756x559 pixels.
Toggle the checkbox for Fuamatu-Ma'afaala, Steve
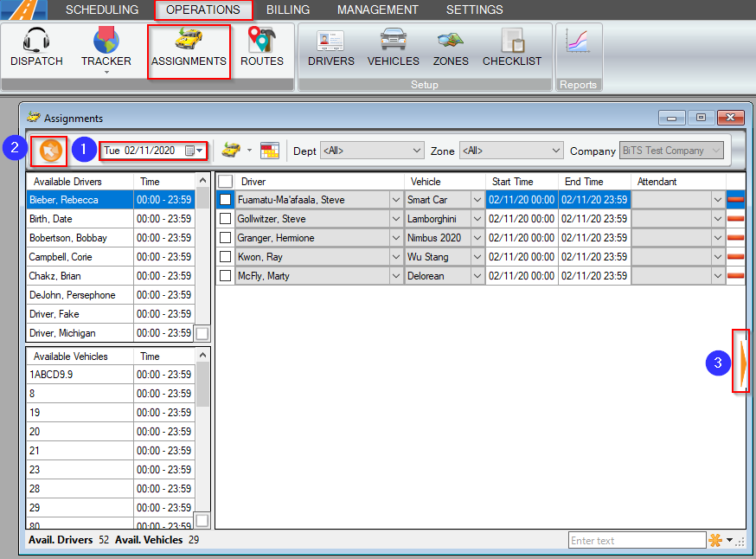click(226, 199)
